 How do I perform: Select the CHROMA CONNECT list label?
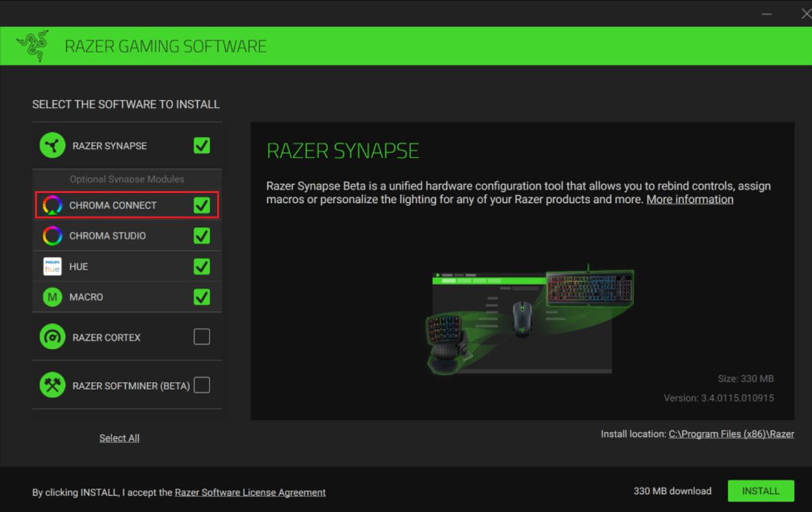[113, 205]
